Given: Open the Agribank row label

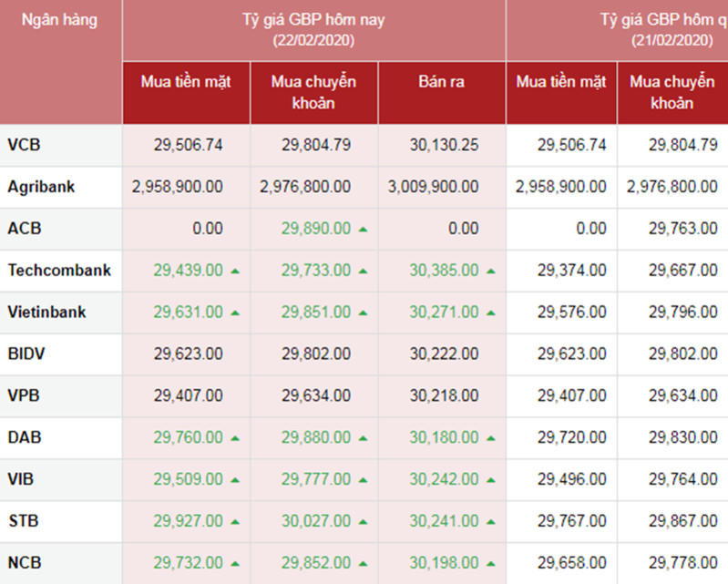Looking at the screenshot, I should pyautogui.click(x=41, y=187).
